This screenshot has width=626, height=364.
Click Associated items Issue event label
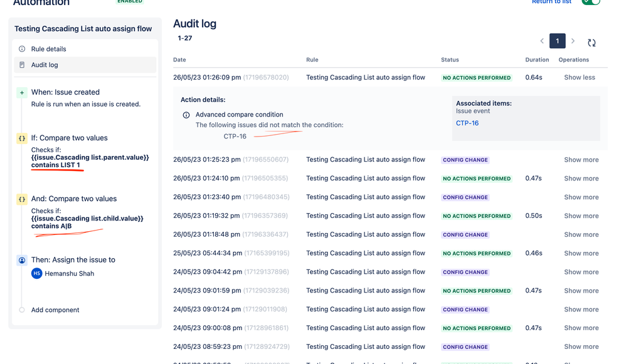pos(473,112)
